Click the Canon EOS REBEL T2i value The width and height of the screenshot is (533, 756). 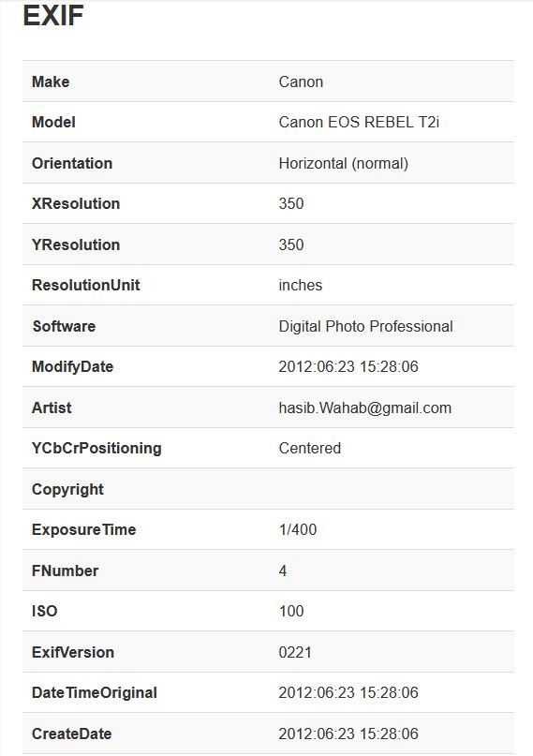tap(359, 122)
